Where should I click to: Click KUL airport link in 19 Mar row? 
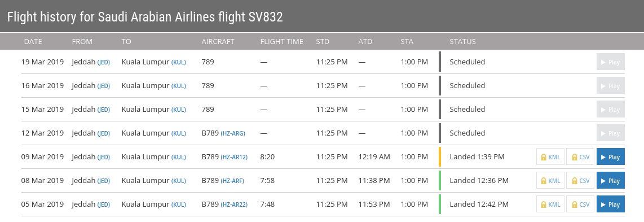point(179,63)
